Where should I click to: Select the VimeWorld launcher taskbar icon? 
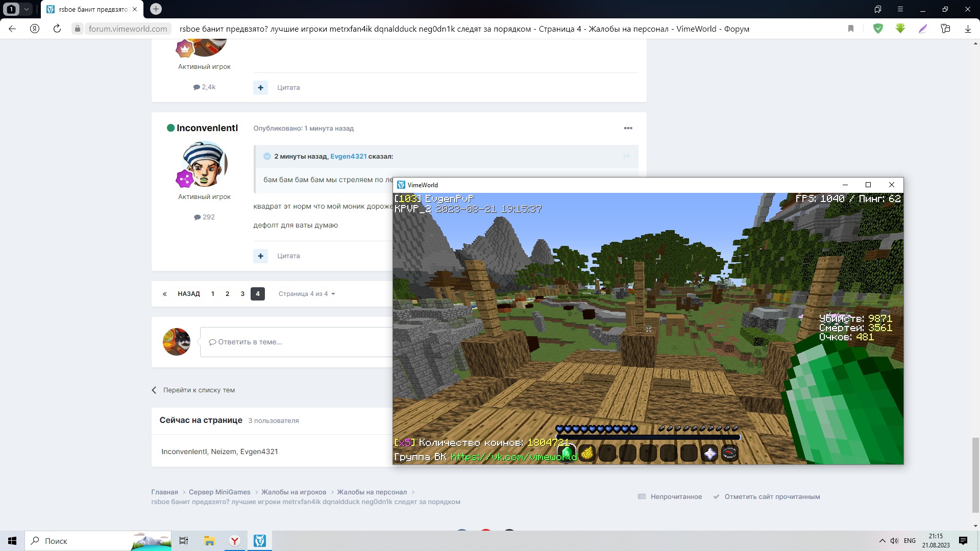tap(260, 541)
